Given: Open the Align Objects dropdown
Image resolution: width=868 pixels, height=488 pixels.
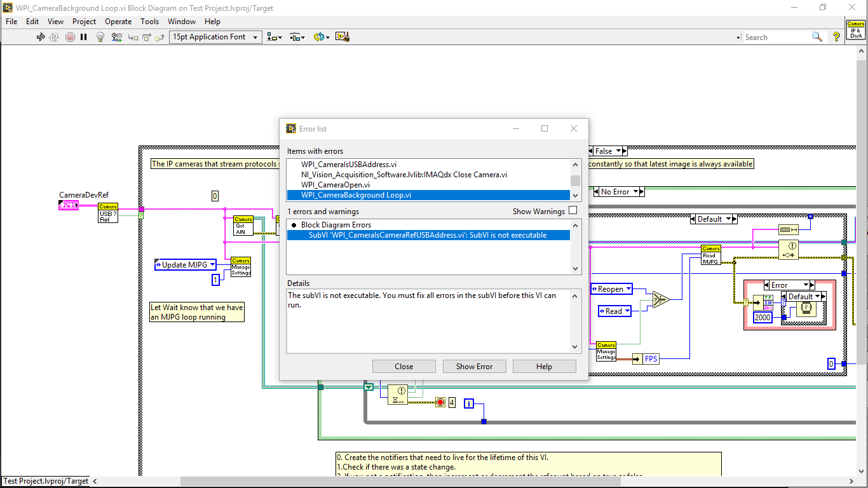Looking at the screenshot, I should point(275,37).
